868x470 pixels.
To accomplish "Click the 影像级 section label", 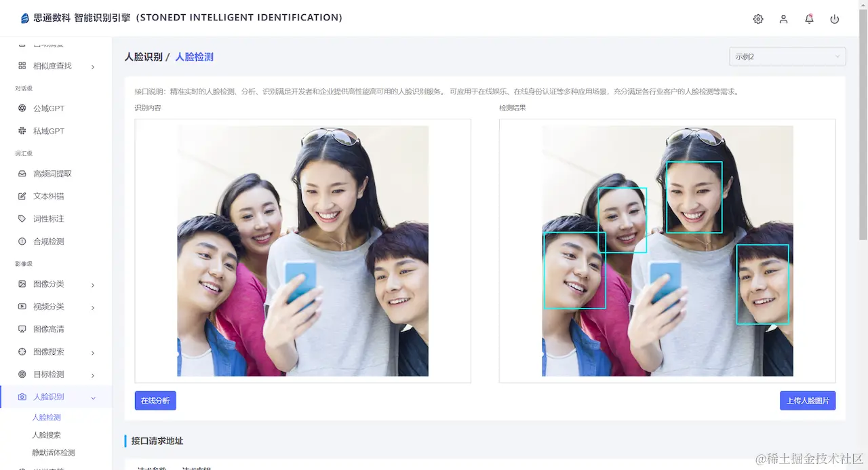I will point(24,263).
